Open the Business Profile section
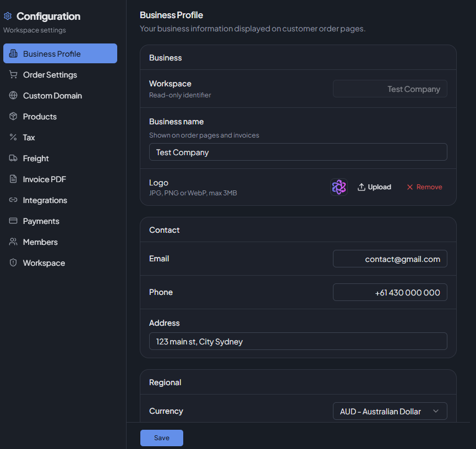The height and width of the screenshot is (449, 476). [60, 53]
